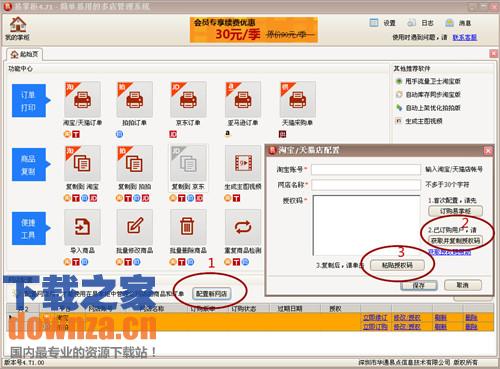Click the 粘贴授权码 button
This screenshot has width=500, height=369.
click(x=397, y=265)
